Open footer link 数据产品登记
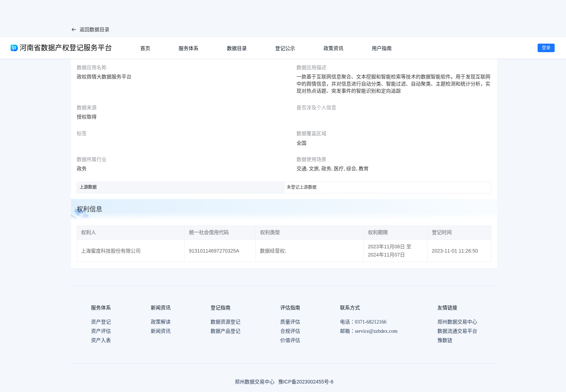Viewport: 566px width, 392px height. click(225, 331)
